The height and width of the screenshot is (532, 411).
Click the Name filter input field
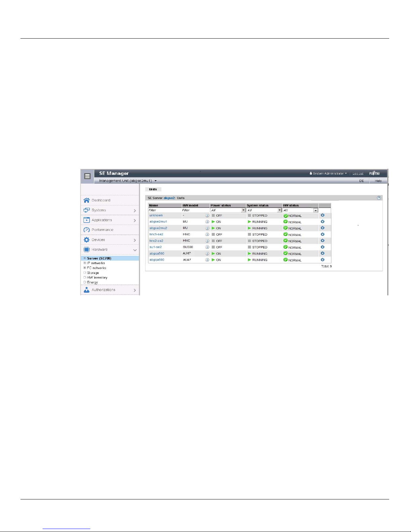click(x=165, y=210)
